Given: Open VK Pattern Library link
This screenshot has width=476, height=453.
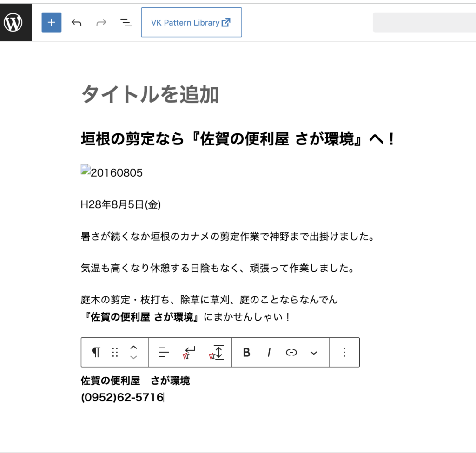Looking at the screenshot, I should tap(191, 22).
